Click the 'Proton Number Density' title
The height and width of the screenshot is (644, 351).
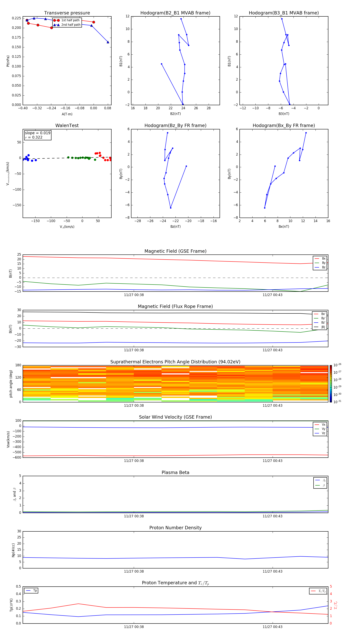pos(175,528)
